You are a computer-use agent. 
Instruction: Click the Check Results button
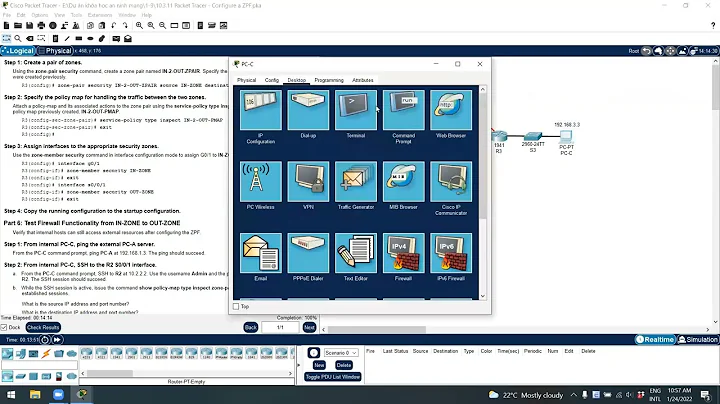click(x=43, y=327)
